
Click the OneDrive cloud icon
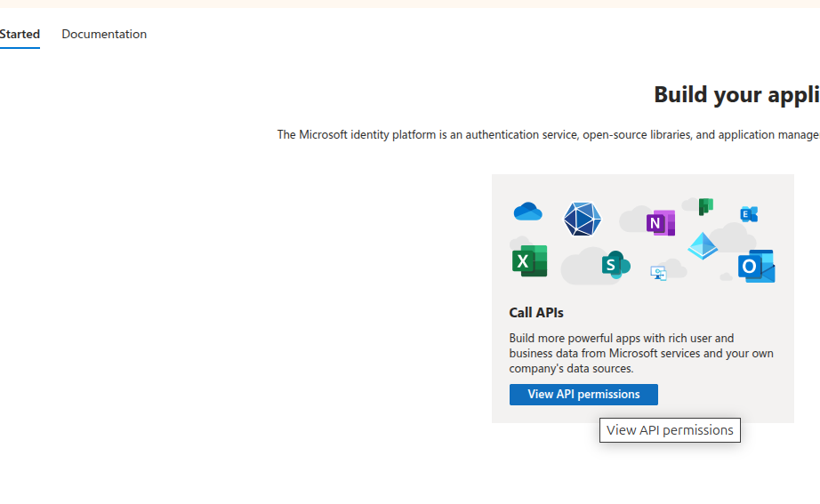point(527,212)
